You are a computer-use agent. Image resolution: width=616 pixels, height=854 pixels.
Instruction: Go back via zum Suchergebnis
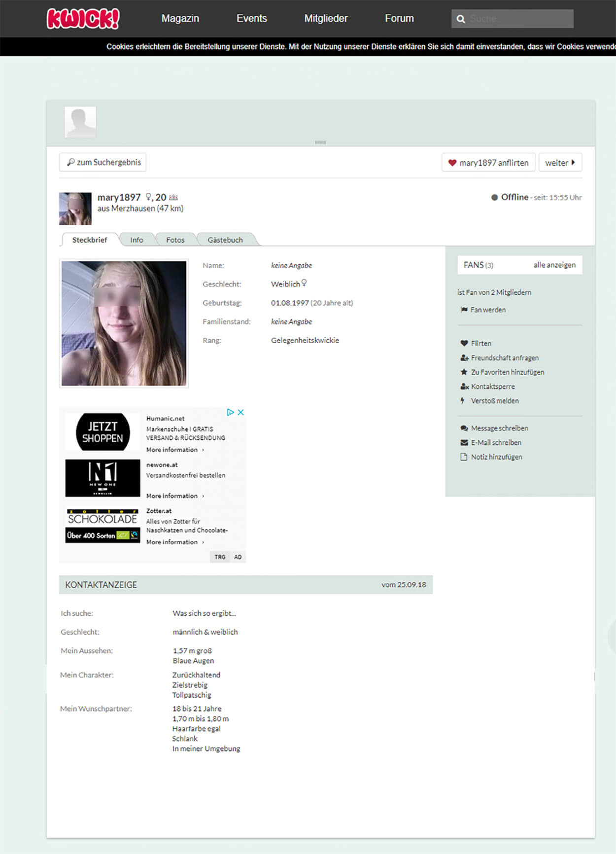(x=103, y=162)
